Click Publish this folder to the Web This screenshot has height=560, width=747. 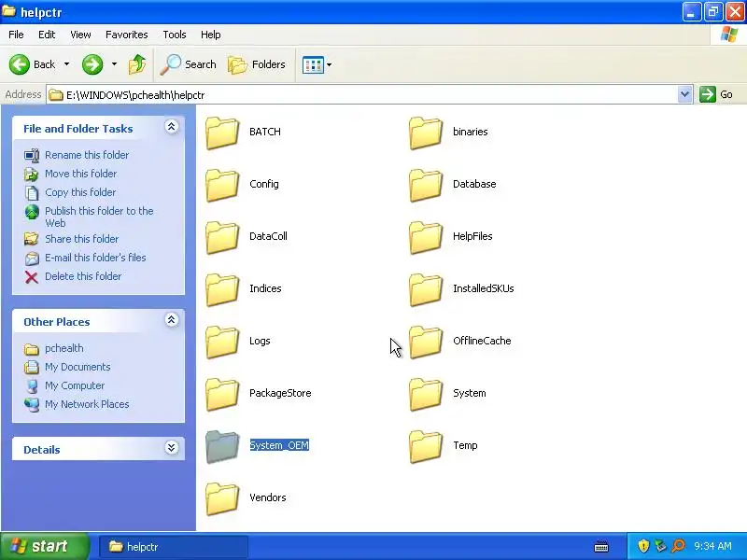99,217
